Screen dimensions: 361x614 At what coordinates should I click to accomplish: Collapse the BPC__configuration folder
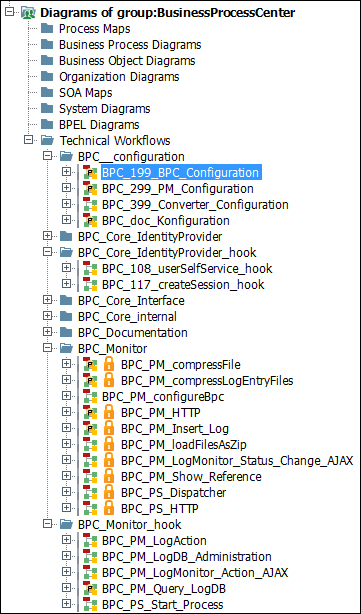tap(47, 157)
